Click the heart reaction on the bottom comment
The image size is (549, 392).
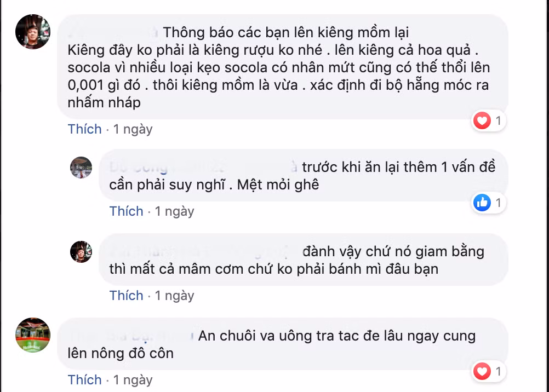coord(482,371)
